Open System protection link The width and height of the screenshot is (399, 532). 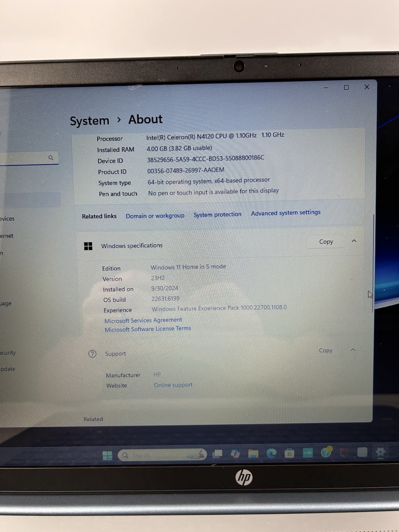(217, 215)
